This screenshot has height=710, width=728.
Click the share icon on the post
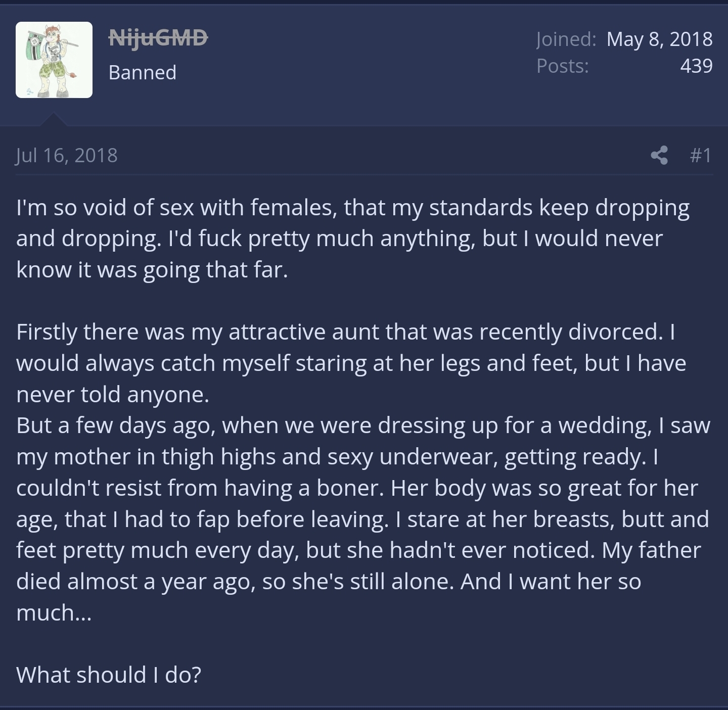coord(659,155)
